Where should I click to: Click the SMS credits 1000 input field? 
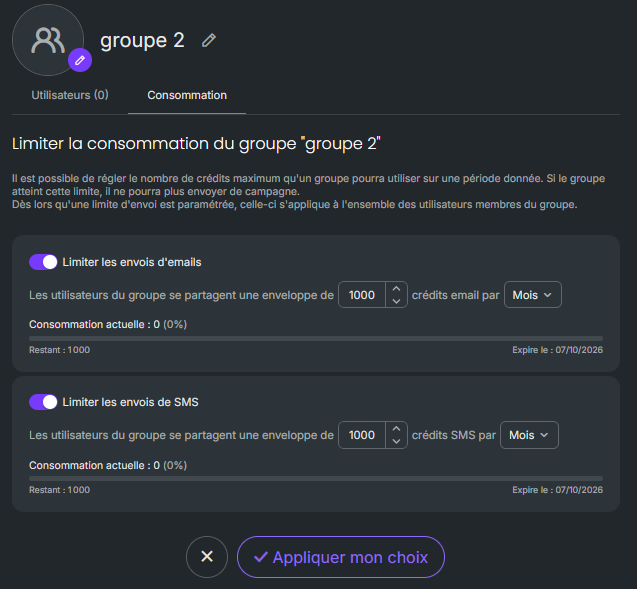(362, 435)
